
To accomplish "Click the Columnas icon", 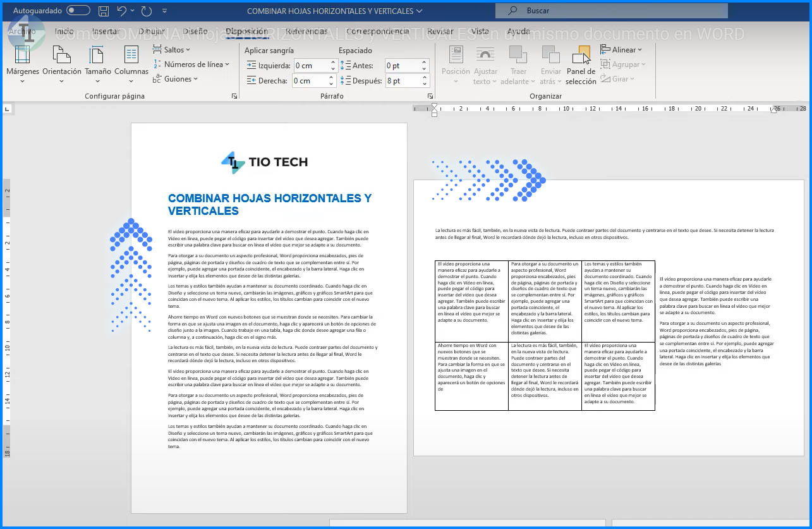I will pos(131,61).
